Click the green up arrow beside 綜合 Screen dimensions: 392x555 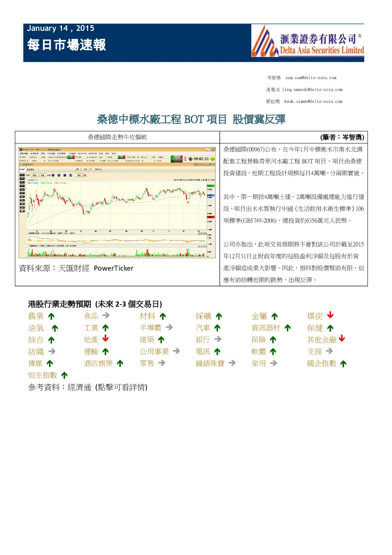(51, 340)
